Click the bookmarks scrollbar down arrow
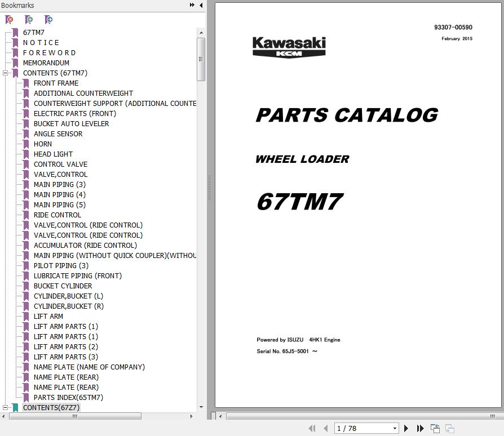The width and height of the screenshot is (504, 436). coord(201,407)
